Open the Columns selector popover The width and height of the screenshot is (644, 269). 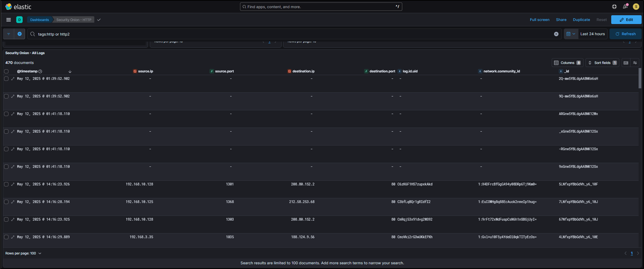tap(567, 63)
